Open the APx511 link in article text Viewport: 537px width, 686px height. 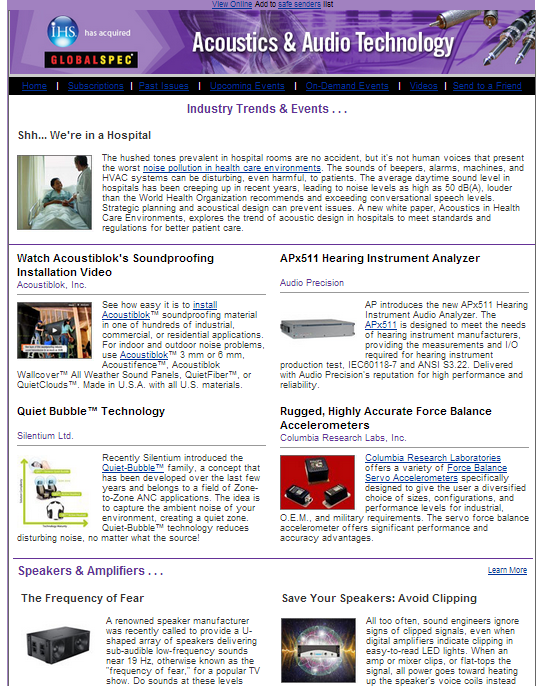tap(380, 325)
